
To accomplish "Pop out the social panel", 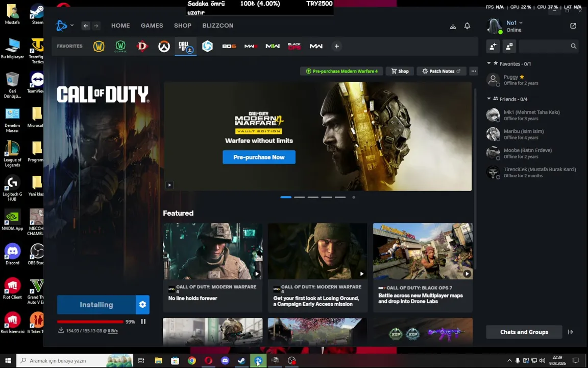I will click(x=573, y=26).
